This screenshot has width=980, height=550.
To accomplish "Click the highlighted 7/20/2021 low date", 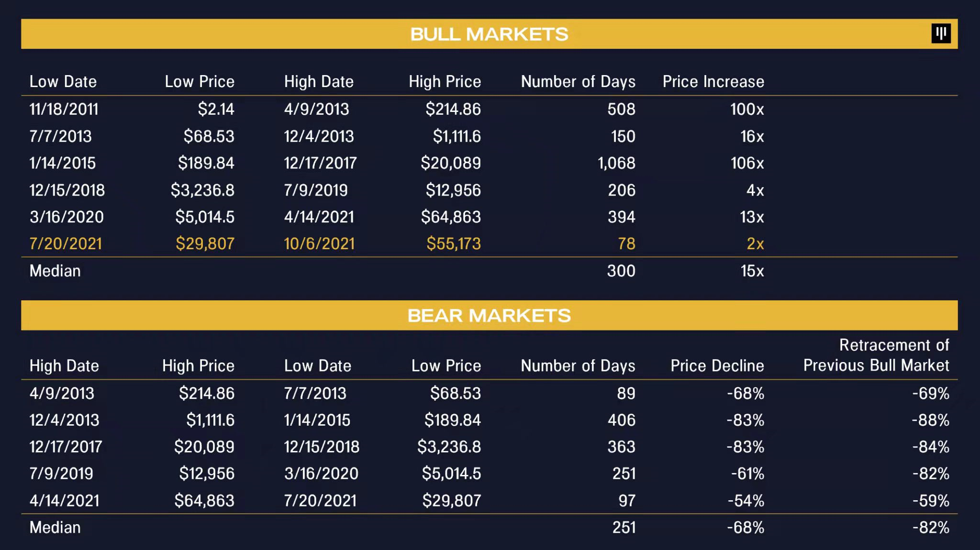I will tap(66, 244).
